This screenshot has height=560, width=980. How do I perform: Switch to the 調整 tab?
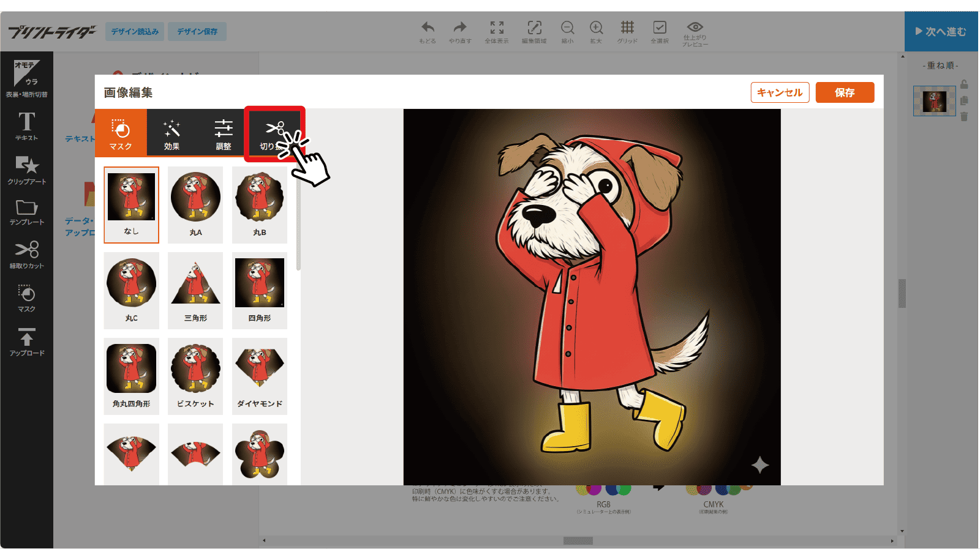tap(224, 133)
